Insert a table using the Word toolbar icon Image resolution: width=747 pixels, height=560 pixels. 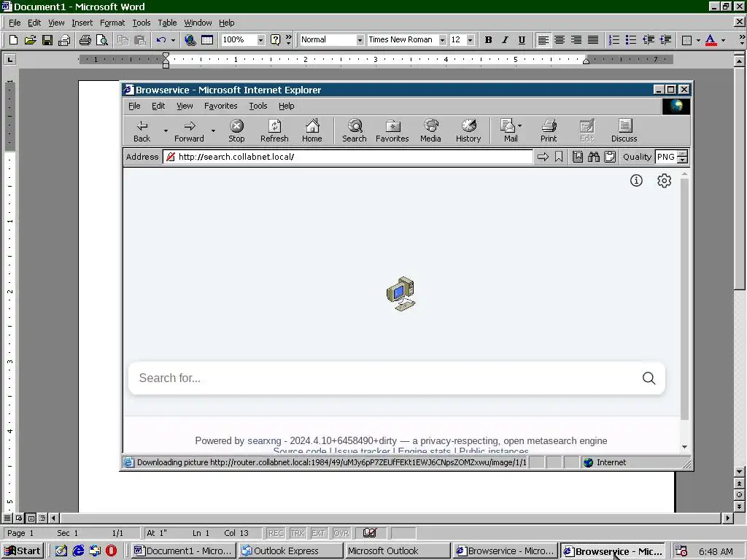(207, 40)
